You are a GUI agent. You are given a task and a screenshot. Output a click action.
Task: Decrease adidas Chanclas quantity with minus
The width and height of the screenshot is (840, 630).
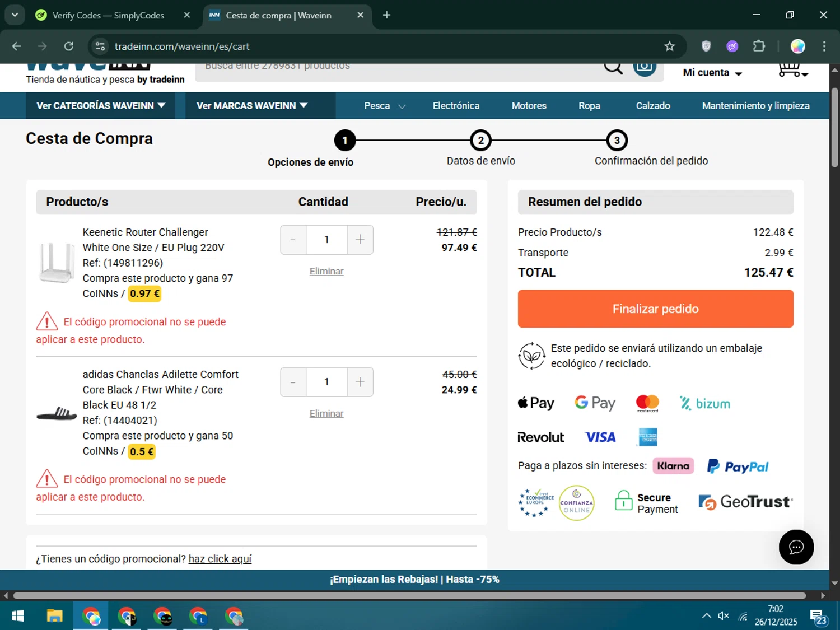[293, 382]
